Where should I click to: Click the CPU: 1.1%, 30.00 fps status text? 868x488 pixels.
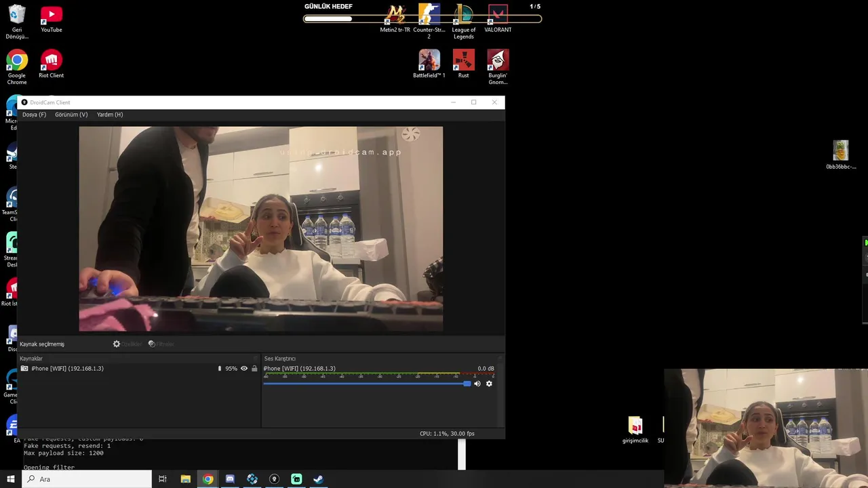pyautogui.click(x=447, y=434)
